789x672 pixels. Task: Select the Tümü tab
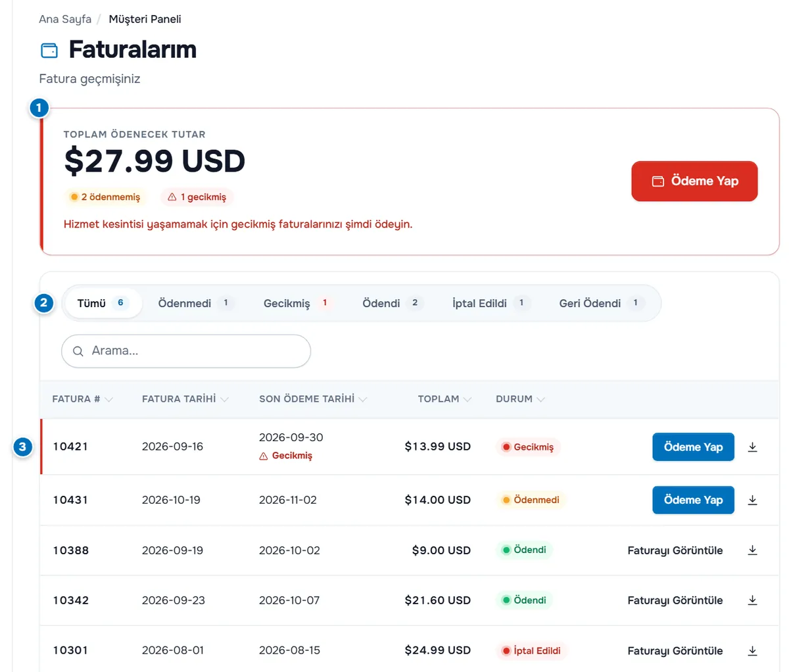click(103, 303)
